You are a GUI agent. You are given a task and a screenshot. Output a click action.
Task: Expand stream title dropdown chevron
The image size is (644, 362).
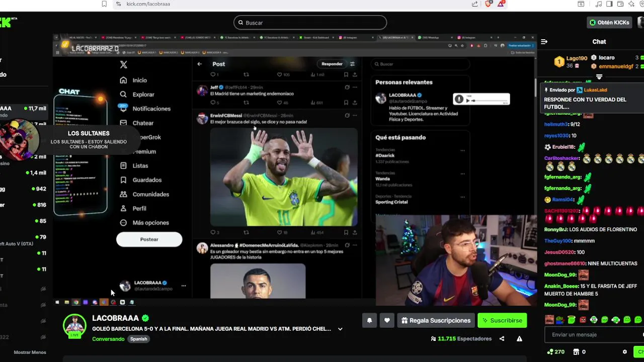coord(340,329)
